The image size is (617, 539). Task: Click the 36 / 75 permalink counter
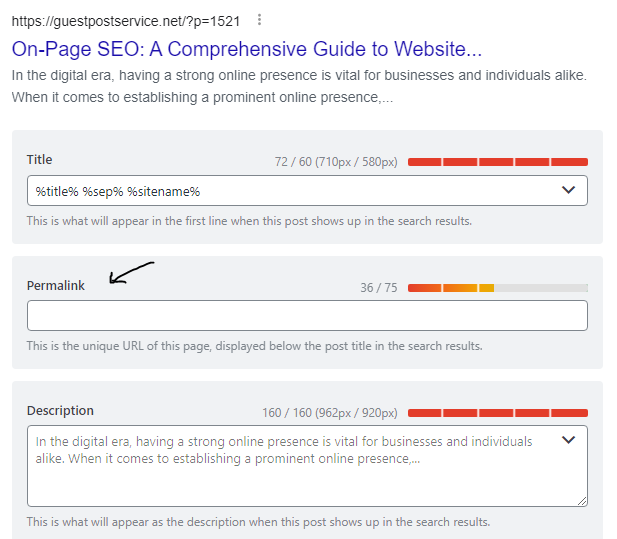379,288
